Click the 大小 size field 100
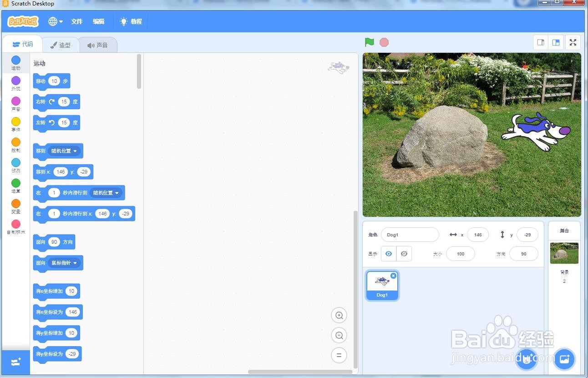The width and height of the screenshot is (588, 378). 461,254
